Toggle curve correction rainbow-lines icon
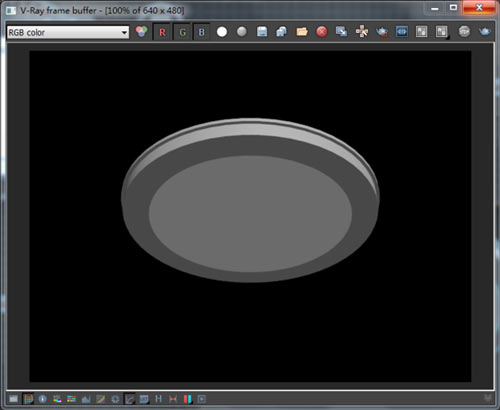 click(x=100, y=399)
